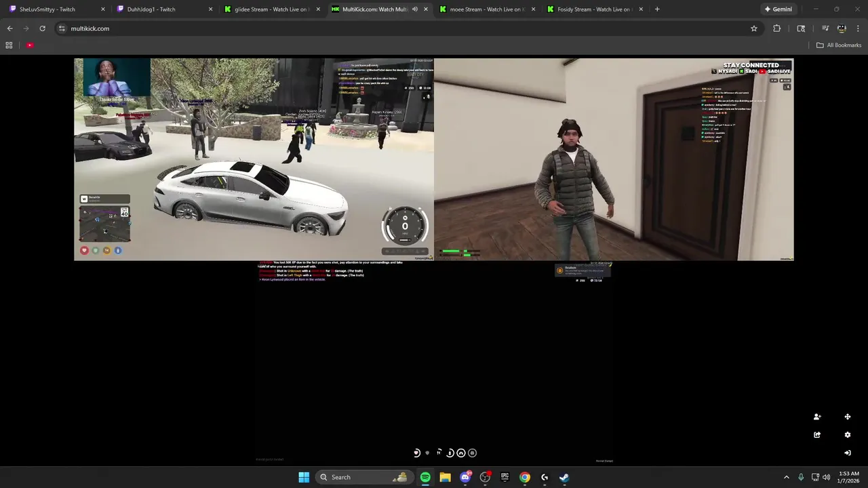Viewport: 868px width, 488px height.
Task: Switch to Duhh.ldog1 Twitch tab
Action: pyautogui.click(x=151, y=9)
